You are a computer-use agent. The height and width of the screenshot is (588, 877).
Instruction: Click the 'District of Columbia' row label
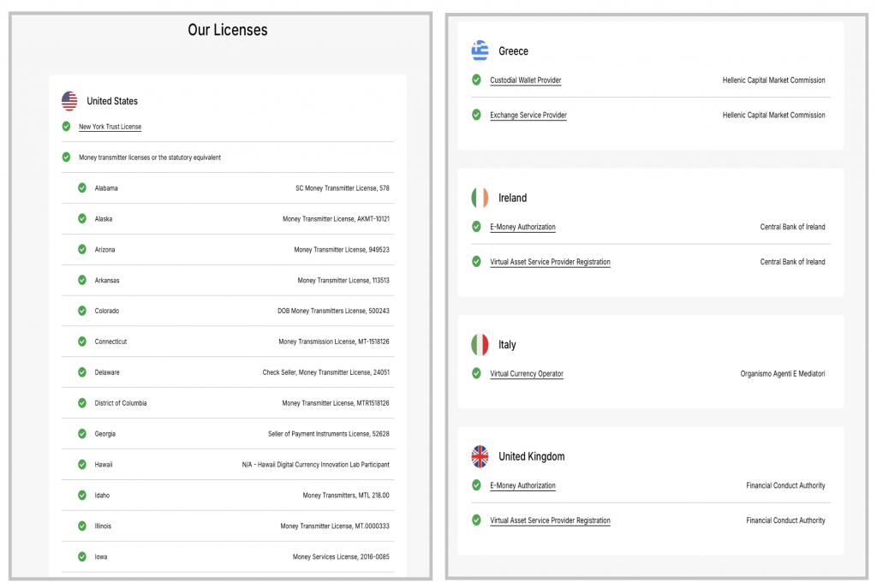coord(120,403)
